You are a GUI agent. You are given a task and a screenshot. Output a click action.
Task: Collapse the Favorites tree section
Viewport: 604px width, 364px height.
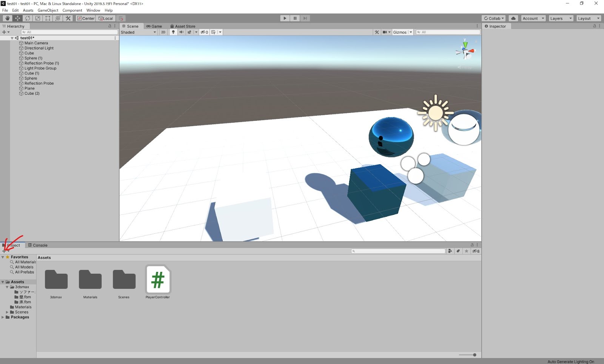3,257
